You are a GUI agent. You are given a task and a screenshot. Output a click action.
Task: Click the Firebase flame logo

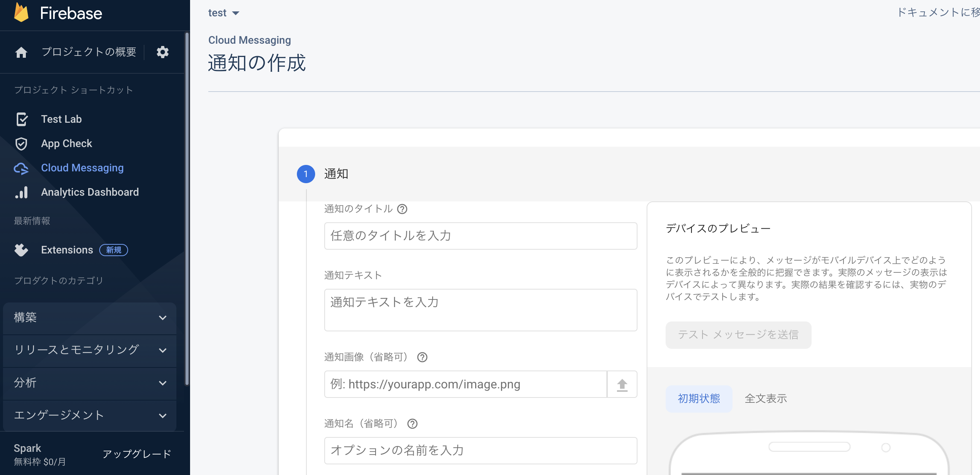click(x=21, y=12)
